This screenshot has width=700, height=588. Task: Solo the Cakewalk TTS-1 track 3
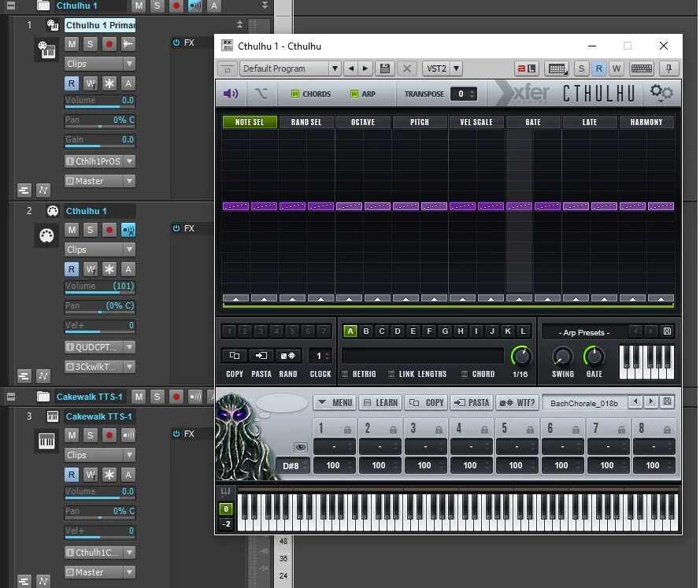click(91, 435)
